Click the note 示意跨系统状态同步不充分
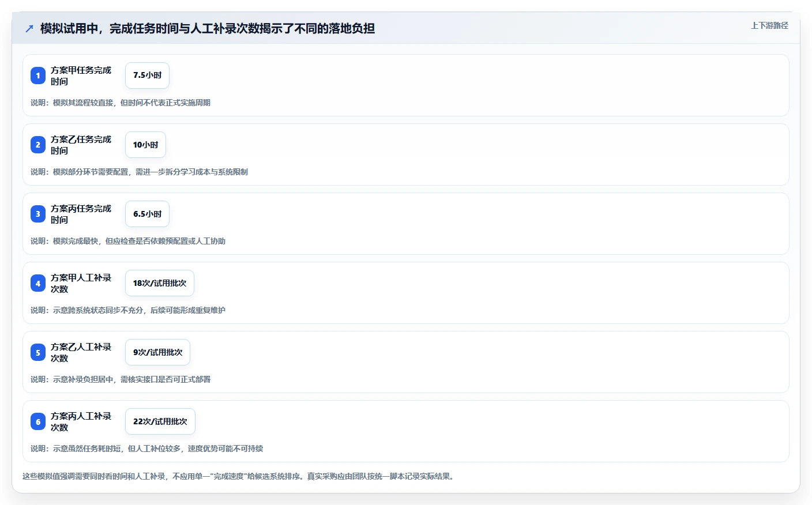Screen dimensions: 812x505 (x=128, y=310)
